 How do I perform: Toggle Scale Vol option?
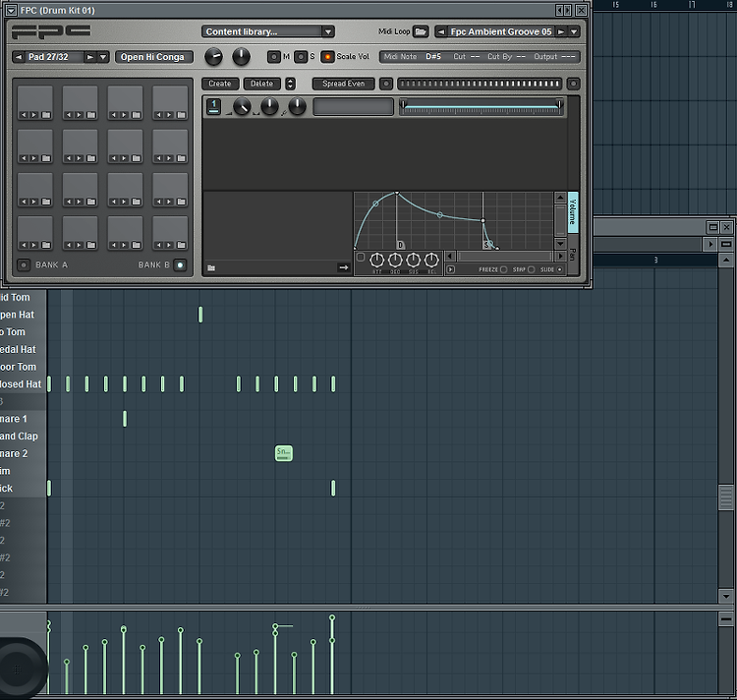(327, 57)
